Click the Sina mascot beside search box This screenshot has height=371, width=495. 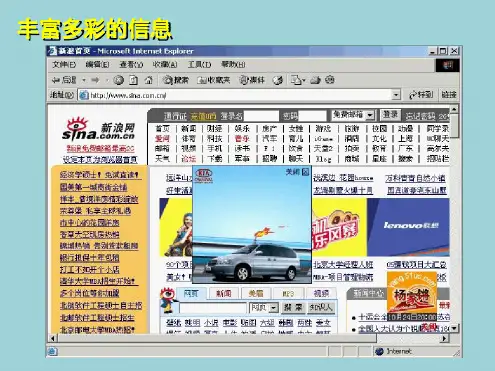coord(168,301)
